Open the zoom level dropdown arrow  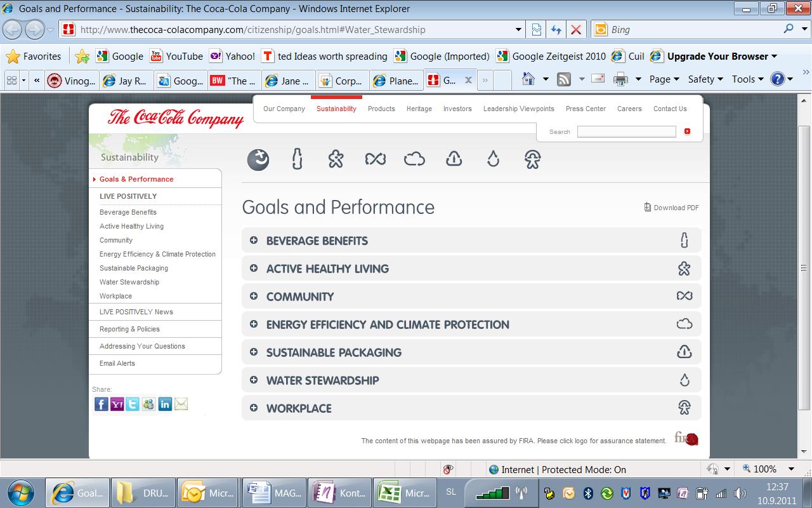point(791,469)
